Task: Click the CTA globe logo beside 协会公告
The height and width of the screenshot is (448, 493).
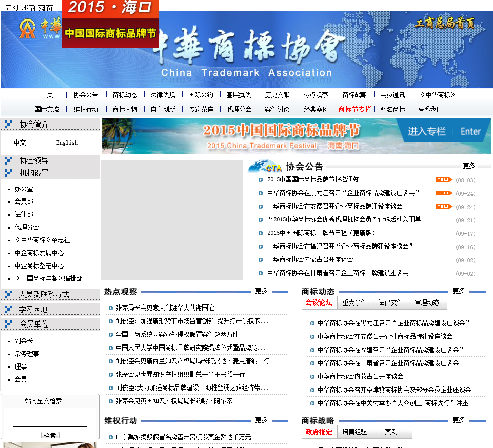Action: coord(265,166)
